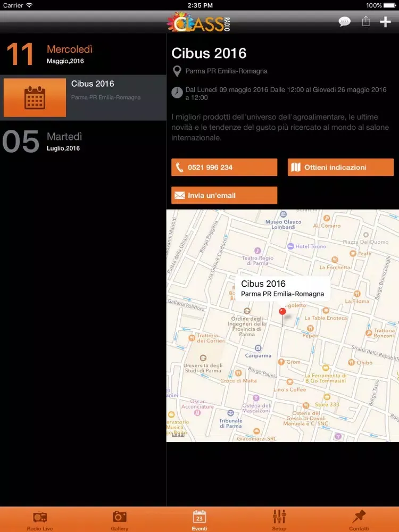Select the 11 Mercoledì Maggio date header

point(83,54)
